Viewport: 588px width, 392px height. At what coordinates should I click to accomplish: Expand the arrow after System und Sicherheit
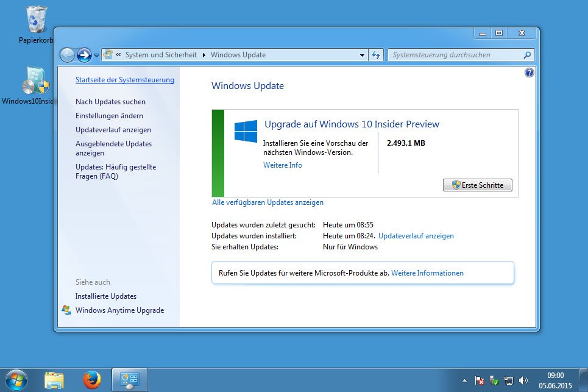[204, 55]
